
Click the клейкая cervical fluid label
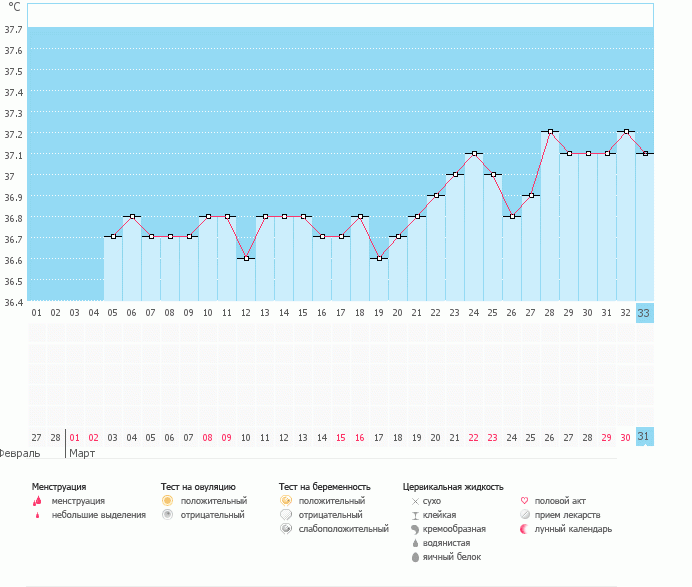pyautogui.click(x=446, y=514)
